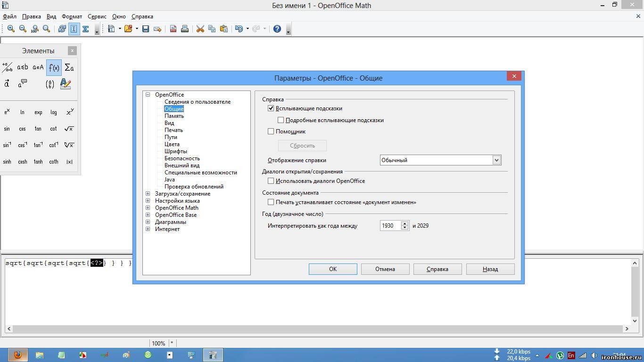Viewport: 644px width, 362px height.
Task: Click the year field containing 1930
Action: (390, 226)
